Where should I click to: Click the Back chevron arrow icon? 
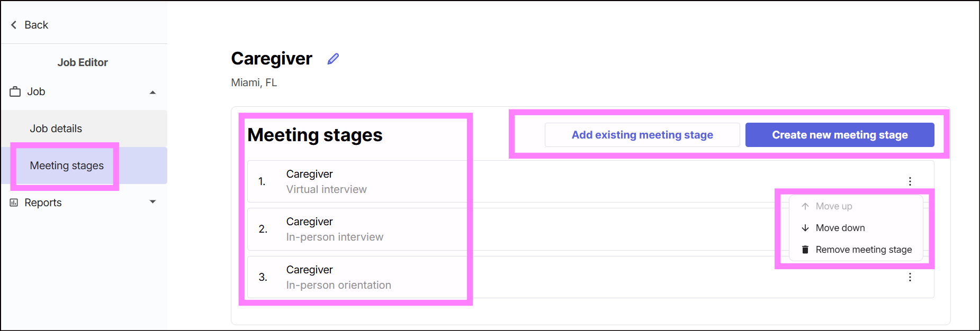click(x=14, y=25)
